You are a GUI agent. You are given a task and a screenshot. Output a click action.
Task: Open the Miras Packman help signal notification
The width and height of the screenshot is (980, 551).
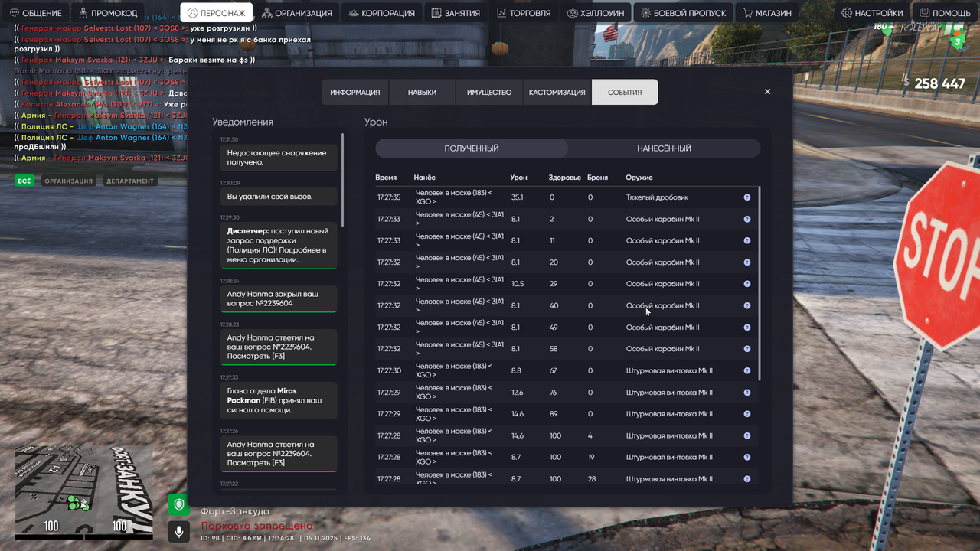(x=279, y=400)
